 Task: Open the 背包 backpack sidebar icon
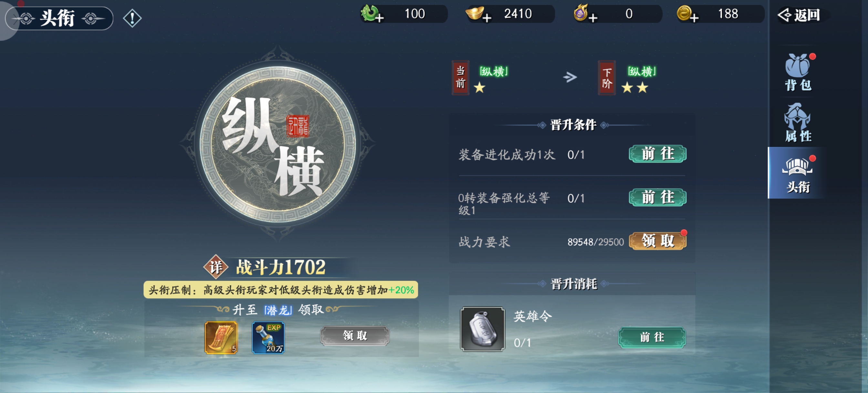pyautogui.click(x=799, y=72)
